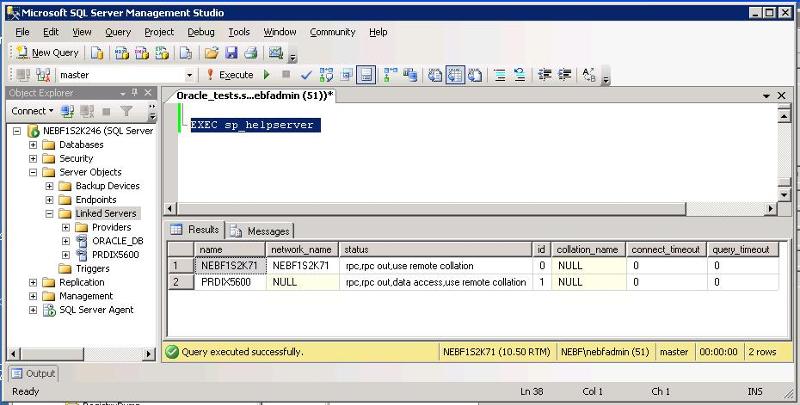Parse the query with the blue checkmark

pyautogui.click(x=306, y=75)
